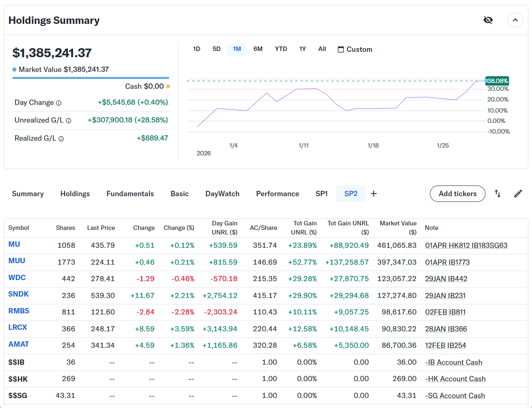Click the 38.08% chart value marker

[x=497, y=81]
